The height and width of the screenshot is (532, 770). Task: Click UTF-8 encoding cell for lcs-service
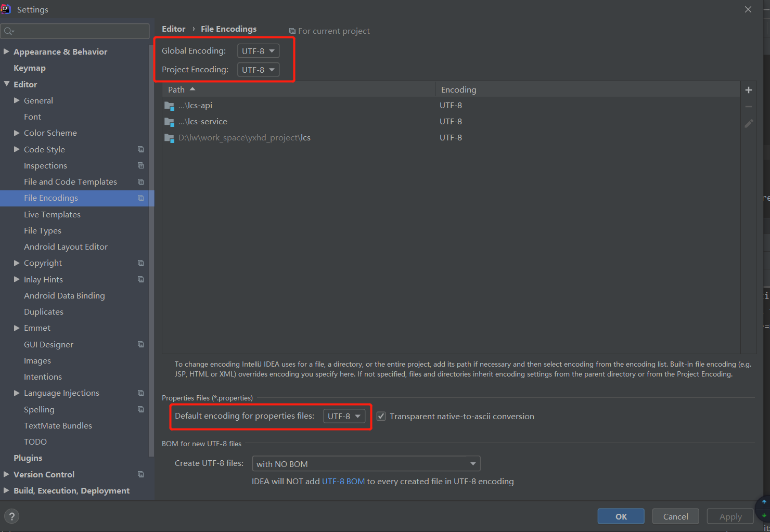pos(451,122)
